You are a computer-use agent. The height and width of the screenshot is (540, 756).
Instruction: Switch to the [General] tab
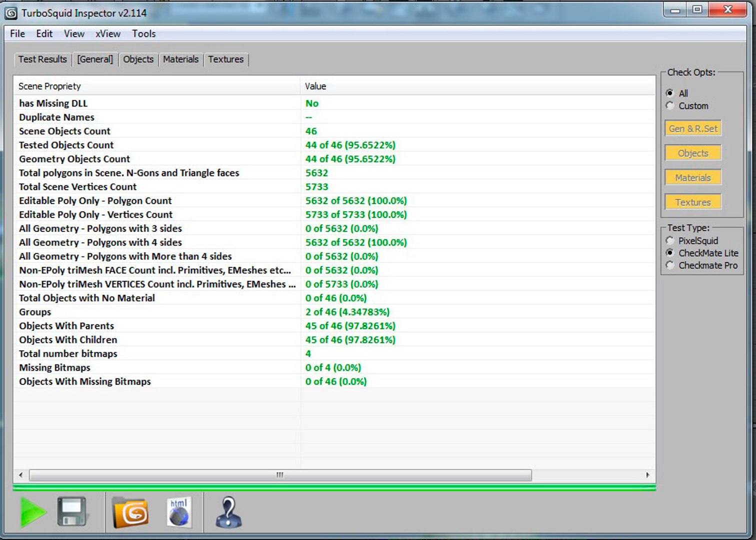click(x=95, y=59)
